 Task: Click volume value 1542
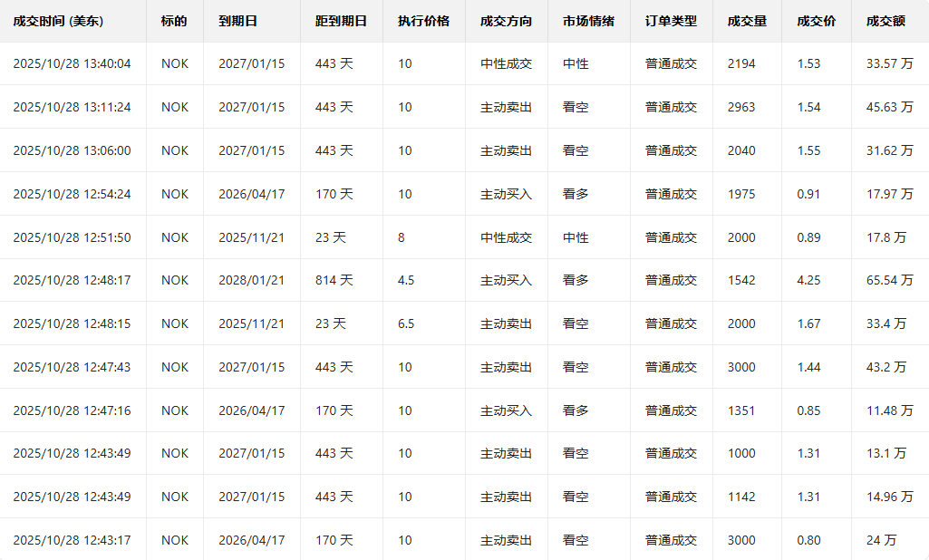click(x=741, y=280)
